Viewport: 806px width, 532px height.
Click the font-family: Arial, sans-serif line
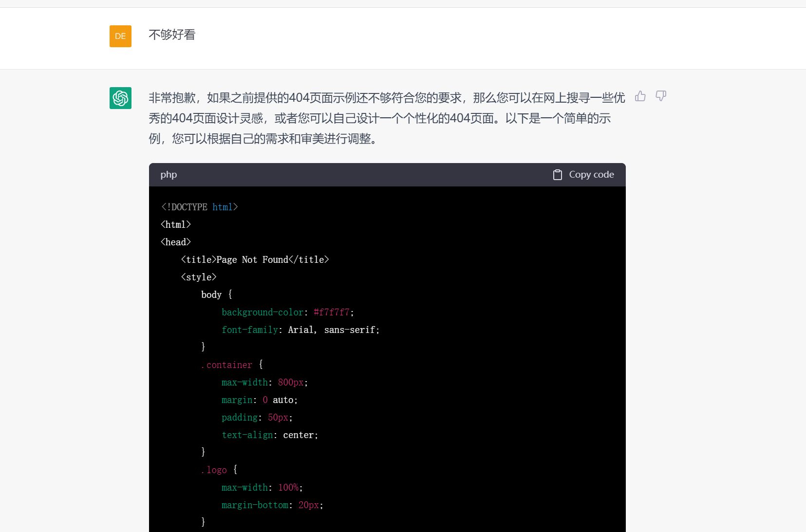click(300, 330)
